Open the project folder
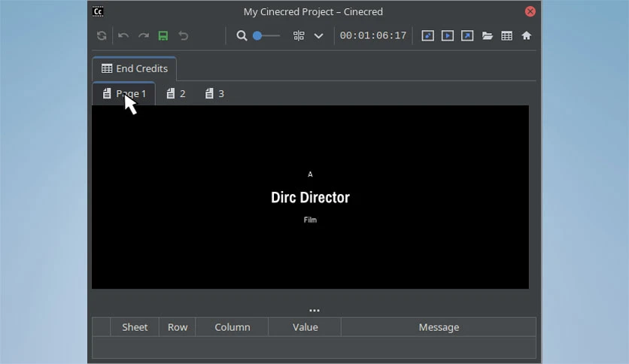 [488, 35]
